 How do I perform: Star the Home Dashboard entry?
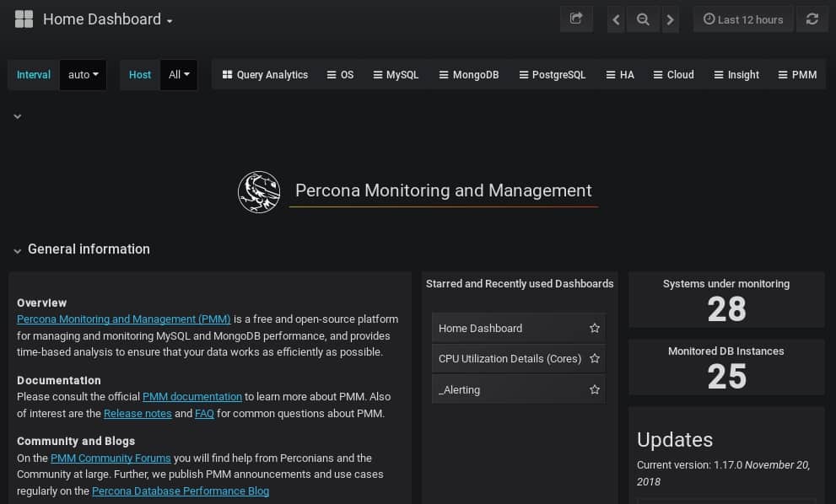click(x=595, y=328)
